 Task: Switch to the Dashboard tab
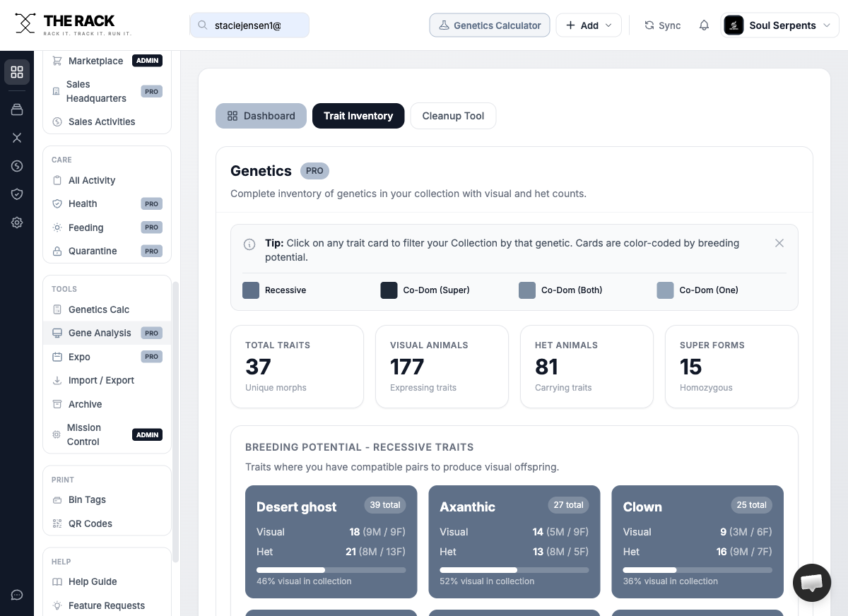click(x=261, y=115)
